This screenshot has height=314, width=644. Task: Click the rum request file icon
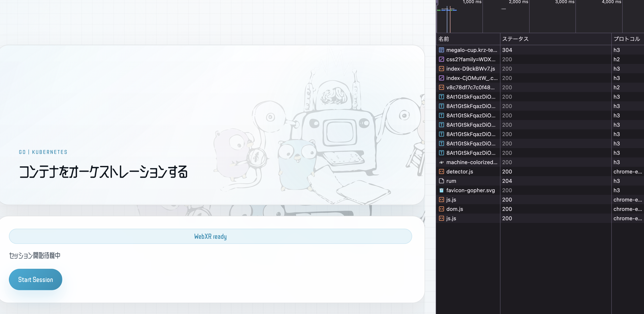pos(441,181)
